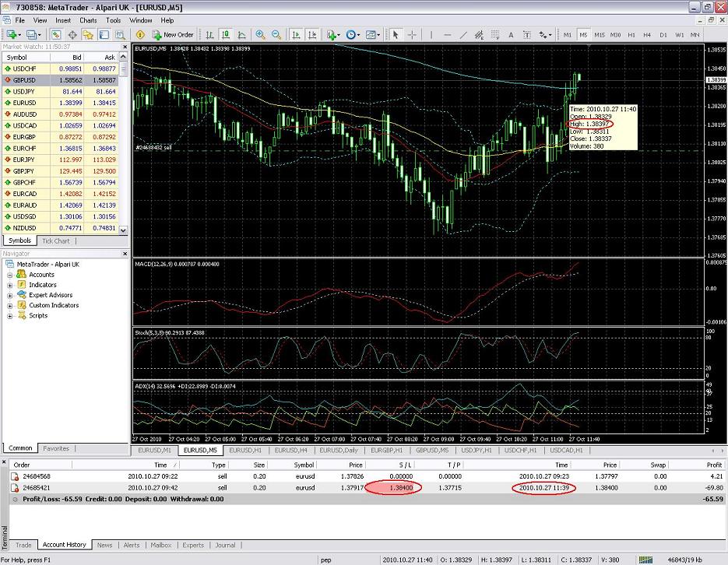The image size is (728, 565).
Task: Expand the Indicators tree node
Action: click(11, 285)
